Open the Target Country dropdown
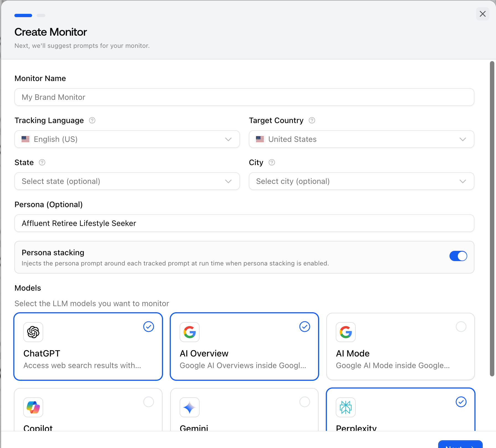Screen dimensions: 496x448 pyautogui.click(x=361, y=139)
